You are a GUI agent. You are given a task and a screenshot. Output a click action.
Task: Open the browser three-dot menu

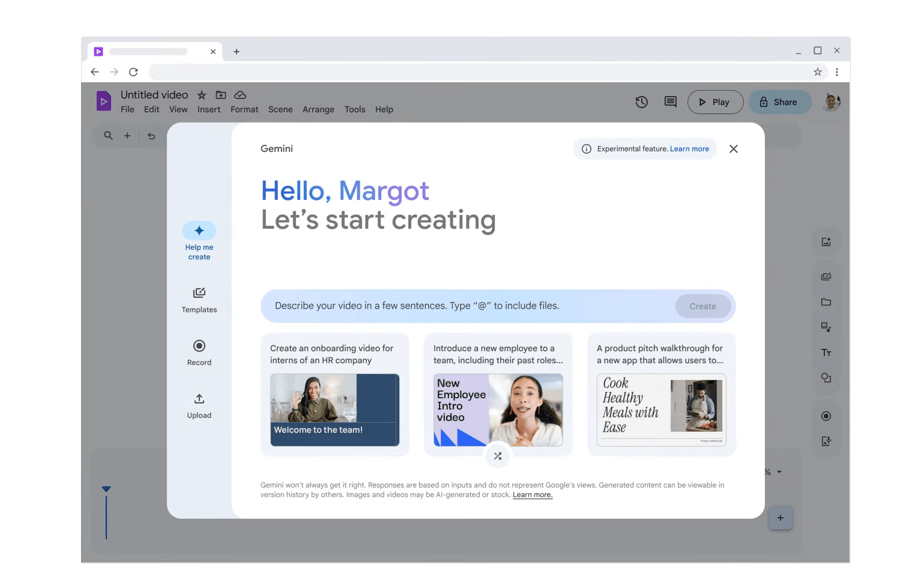(837, 72)
